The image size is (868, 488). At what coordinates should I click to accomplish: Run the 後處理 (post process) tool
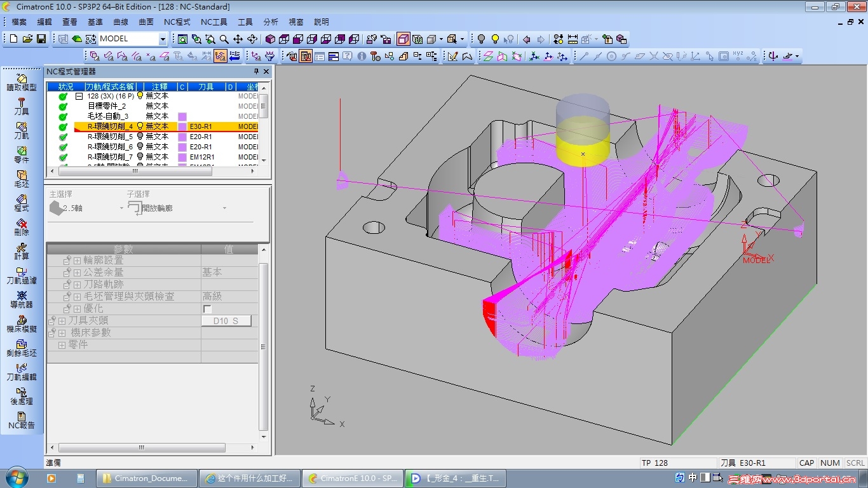[22, 396]
